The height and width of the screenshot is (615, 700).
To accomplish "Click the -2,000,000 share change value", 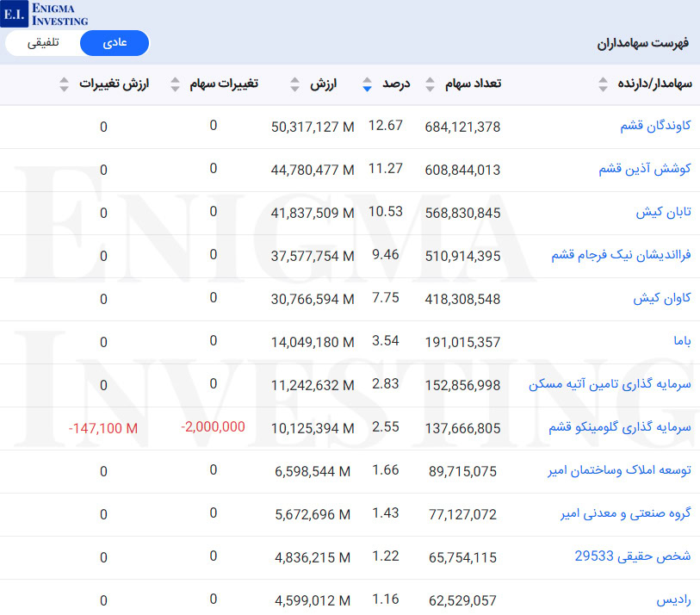I will coord(213,427).
